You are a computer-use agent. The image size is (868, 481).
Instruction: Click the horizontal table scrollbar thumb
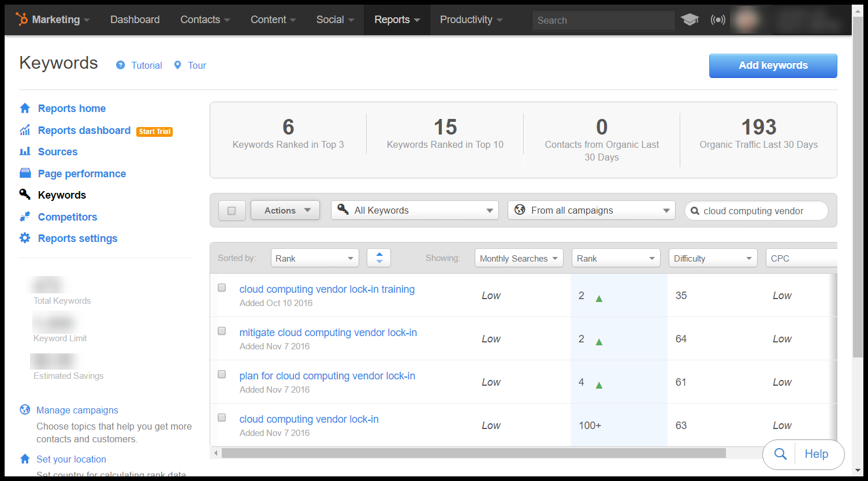474,453
